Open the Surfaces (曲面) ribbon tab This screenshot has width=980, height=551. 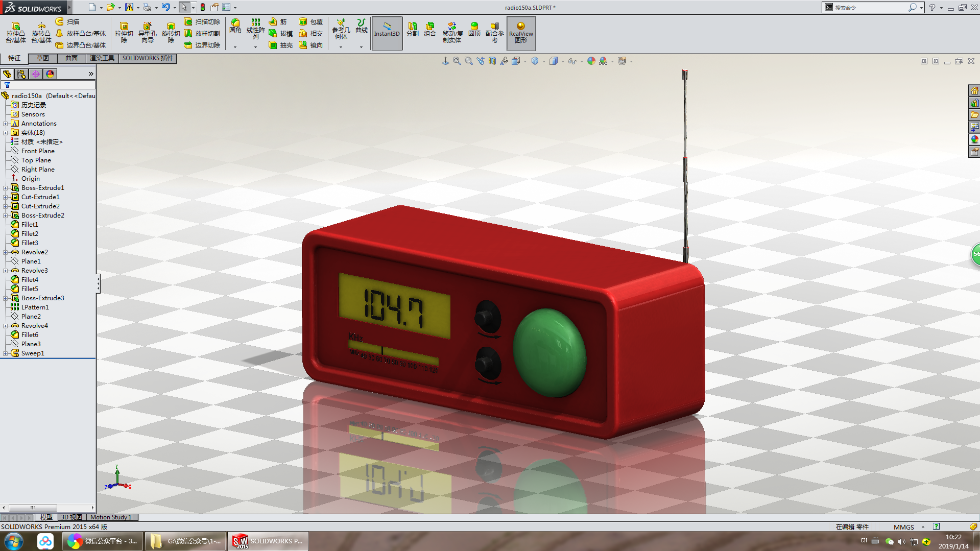(x=71, y=58)
